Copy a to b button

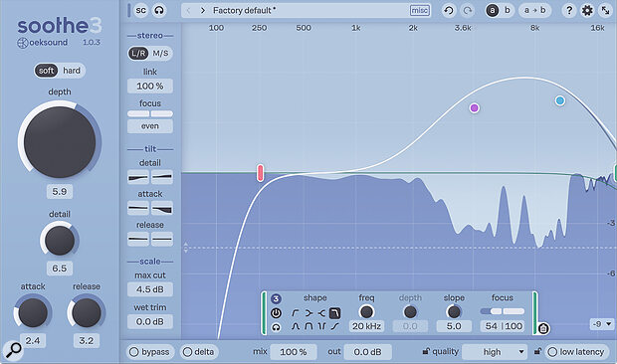pos(534,11)
